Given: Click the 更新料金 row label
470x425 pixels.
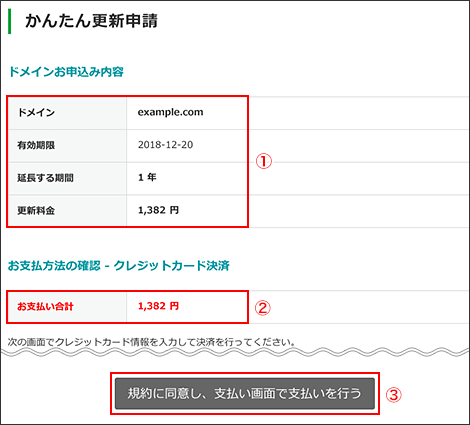Looking at the screenshot, I should tap(36, 210).
